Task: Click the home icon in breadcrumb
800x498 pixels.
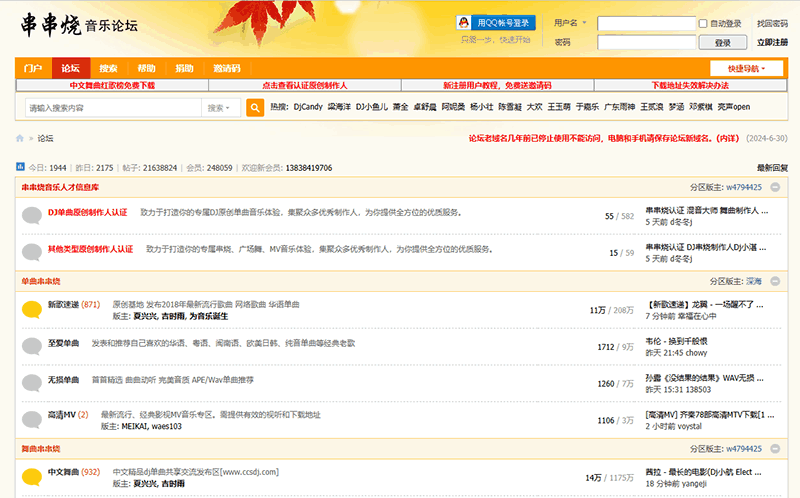Action: [x=20, y=138]
